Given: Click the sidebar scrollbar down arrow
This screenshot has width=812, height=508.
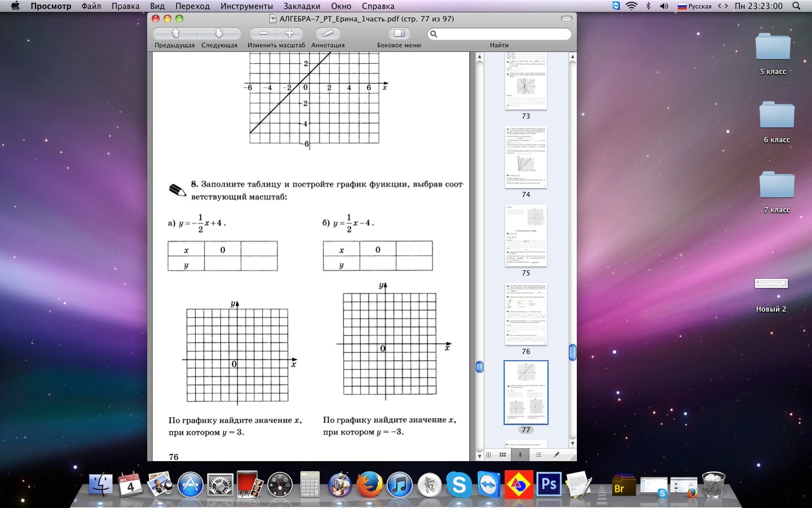Looking at the screenshot, I should click(x=572, y=443).
